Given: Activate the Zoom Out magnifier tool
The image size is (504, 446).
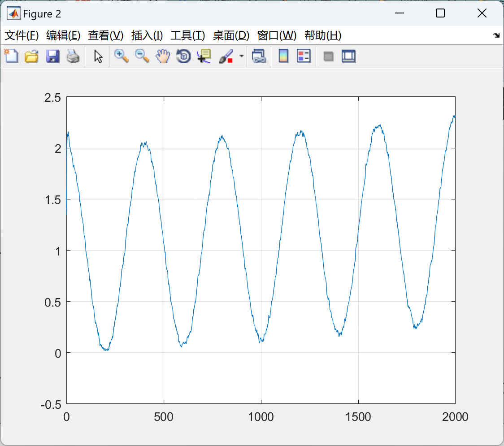Looking at the screenshot, I should 142,56.
